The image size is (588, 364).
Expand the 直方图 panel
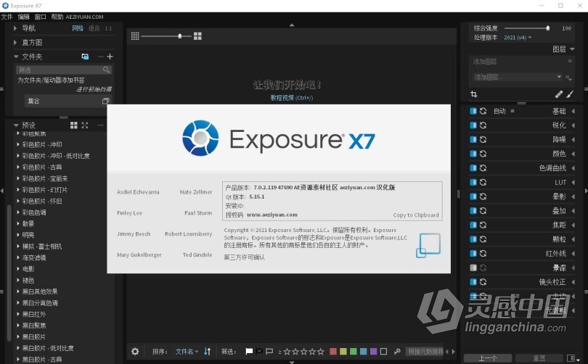(15, 42)
